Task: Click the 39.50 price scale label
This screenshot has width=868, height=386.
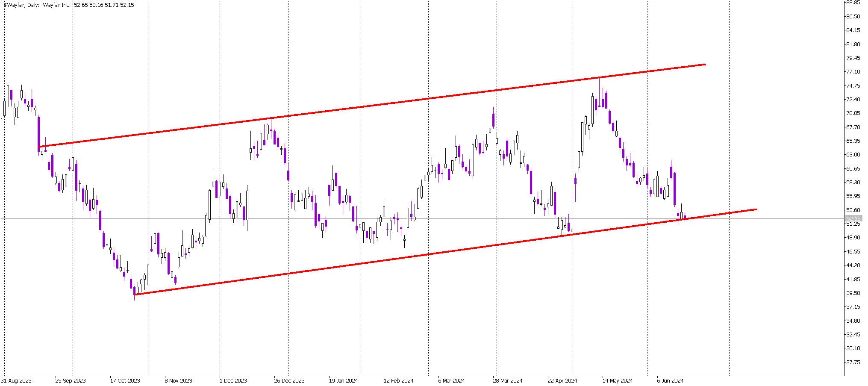Action: coord(853,293)
